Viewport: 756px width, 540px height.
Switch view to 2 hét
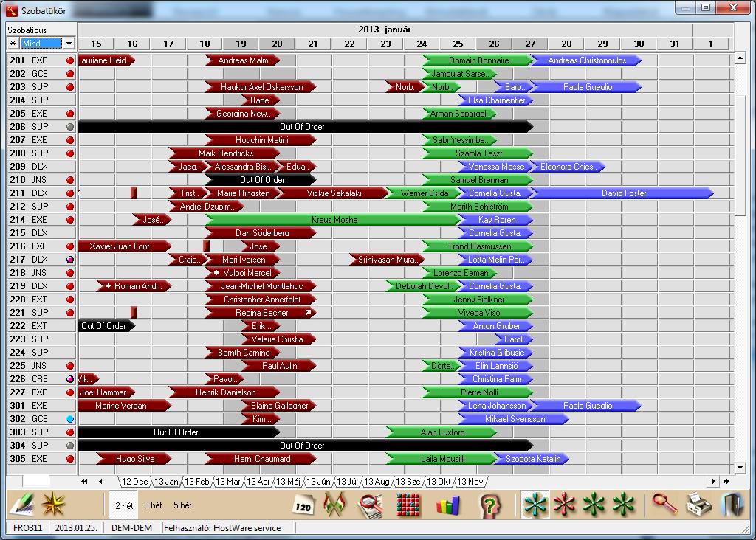pyautogui.click(x=124, y=505)
